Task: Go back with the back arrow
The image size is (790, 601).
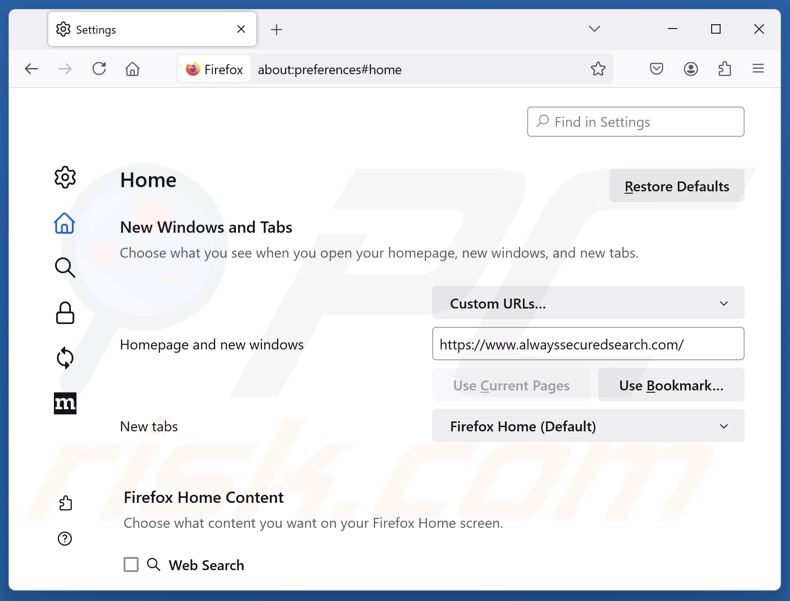Action: click(31, 69)
